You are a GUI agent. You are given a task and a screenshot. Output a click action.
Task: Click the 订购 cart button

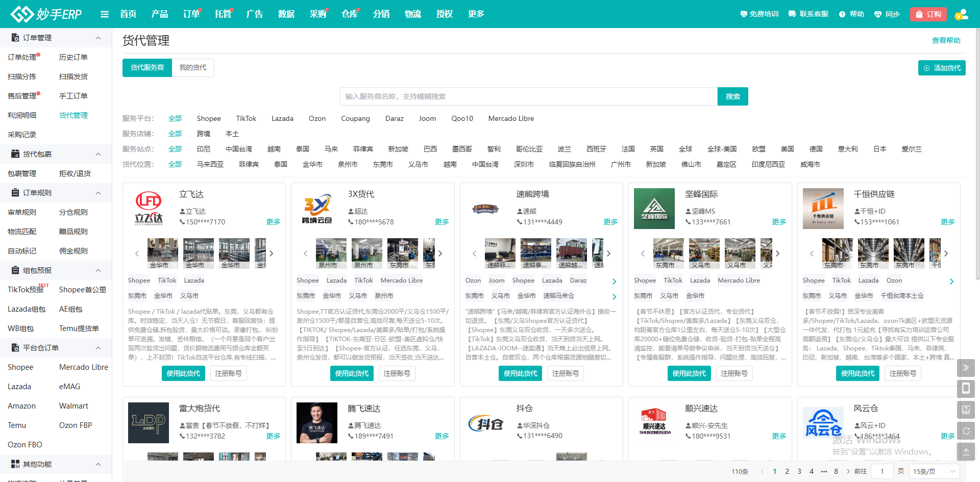click(x=928, y=14)
